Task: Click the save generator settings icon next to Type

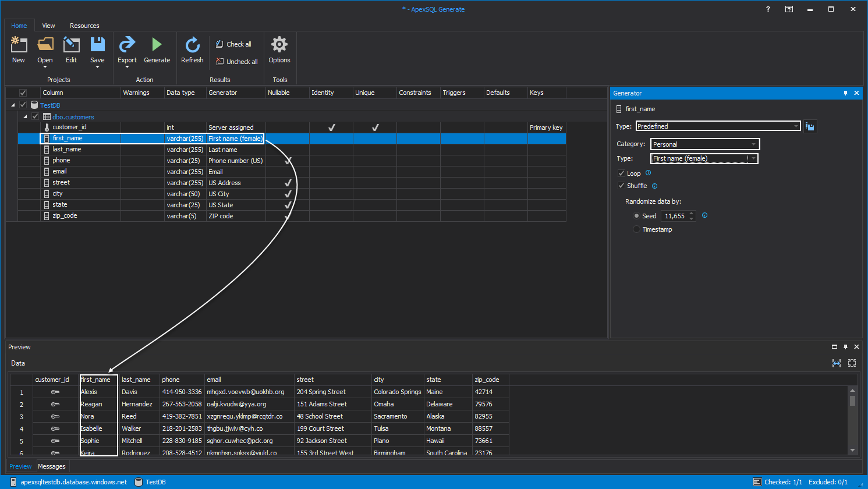Action: (810, 126)
